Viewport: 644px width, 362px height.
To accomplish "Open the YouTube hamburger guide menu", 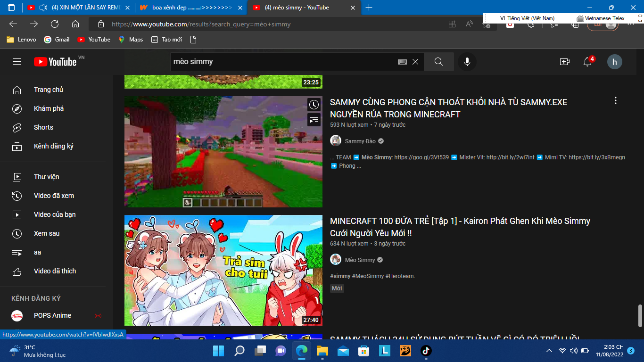I will click(17, 62).
